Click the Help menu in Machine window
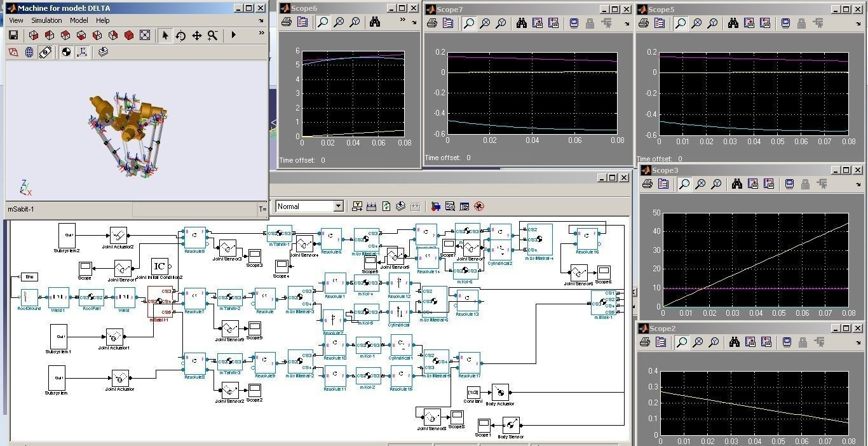Image resolution: width=868 pixels, height=446 pixels. [102, 20]
